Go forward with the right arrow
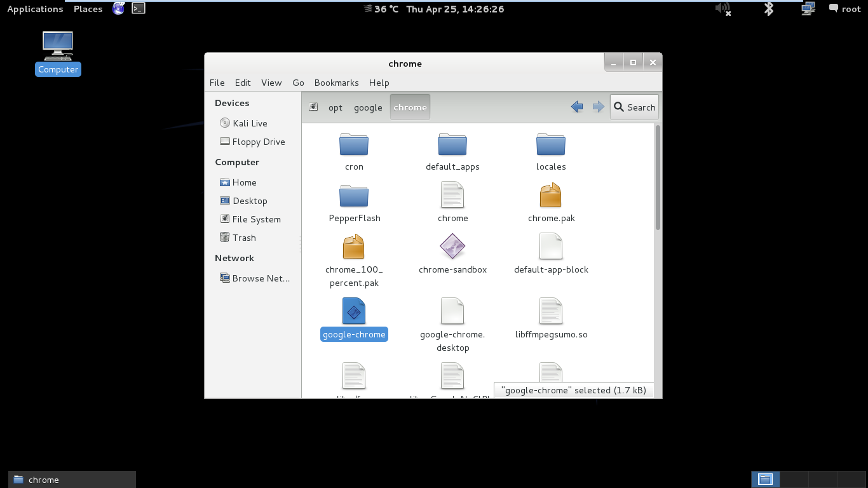 tap(598, 107)
